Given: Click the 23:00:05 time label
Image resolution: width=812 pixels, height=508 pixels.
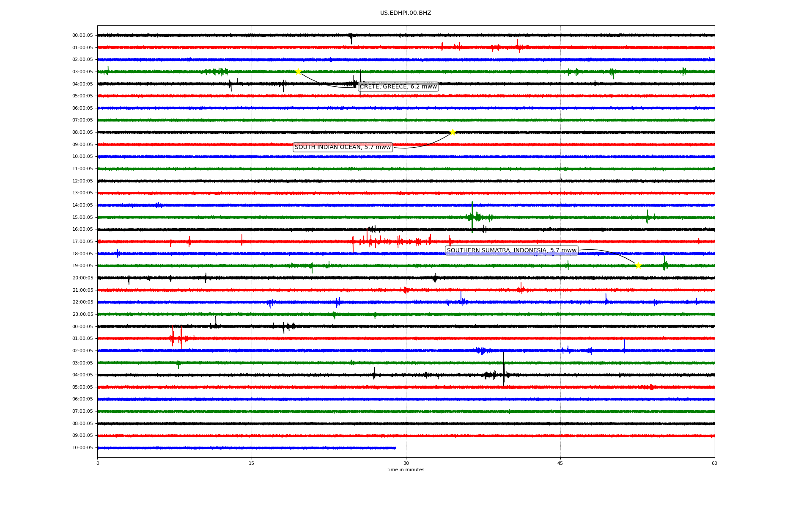Looking at the screenshot, I should point(82,315).
